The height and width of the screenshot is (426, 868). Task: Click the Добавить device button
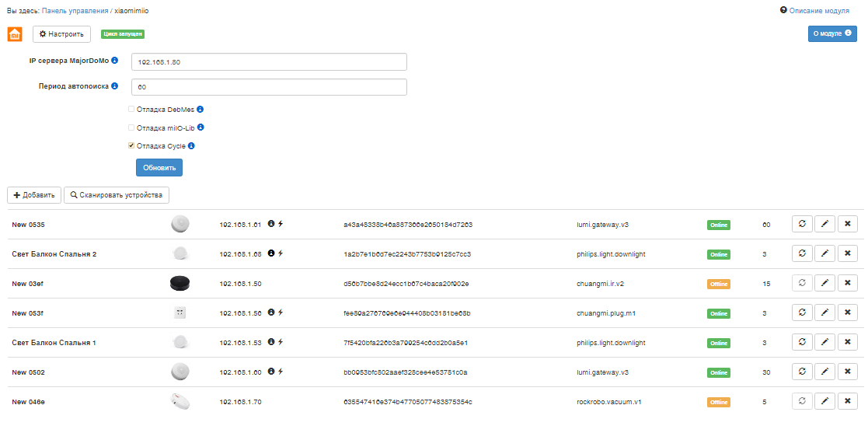(x=34, y=195)
